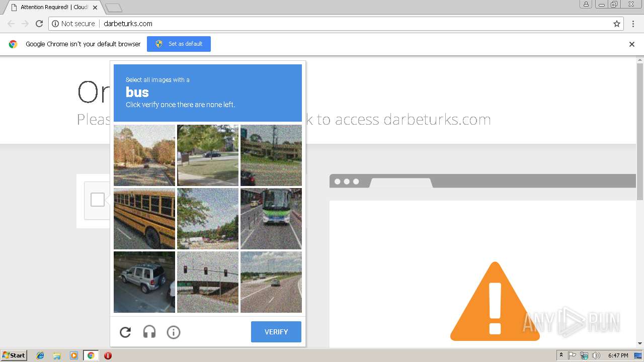644x362 pixels.
Task: Click the Chrome reload page button
Action: click(x=39, y=24)
